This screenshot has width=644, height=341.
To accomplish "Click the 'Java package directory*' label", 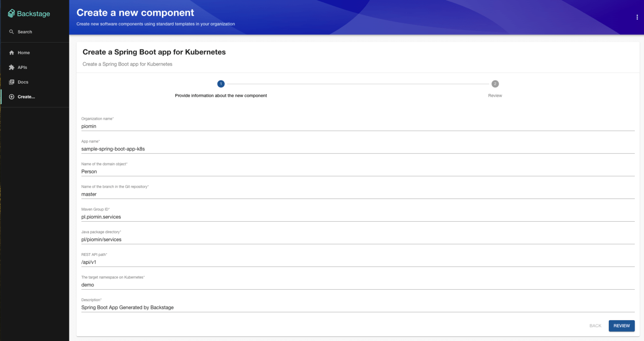I will pyautogui.click(x=101, y=232).
